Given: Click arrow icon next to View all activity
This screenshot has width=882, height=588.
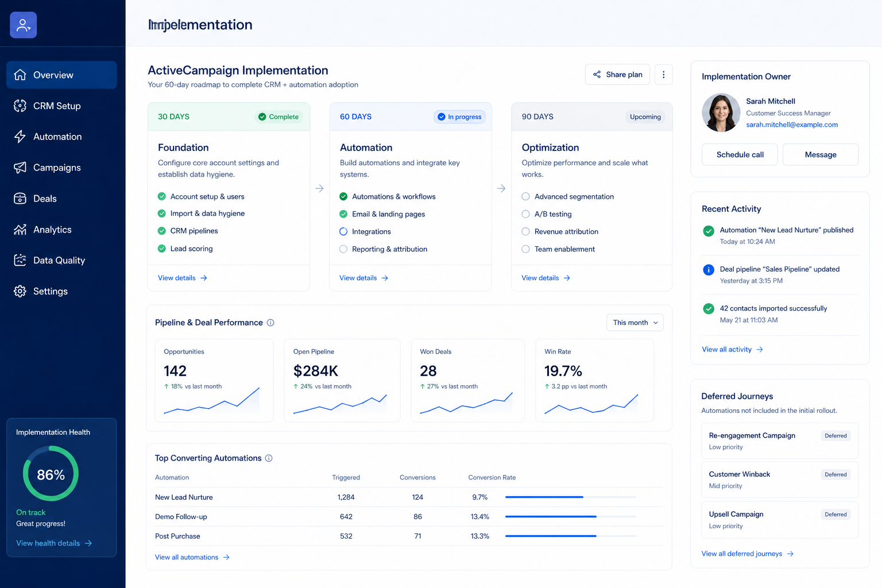Looking at the screenshot, I should pyautogui.click(x=760, y=350).
